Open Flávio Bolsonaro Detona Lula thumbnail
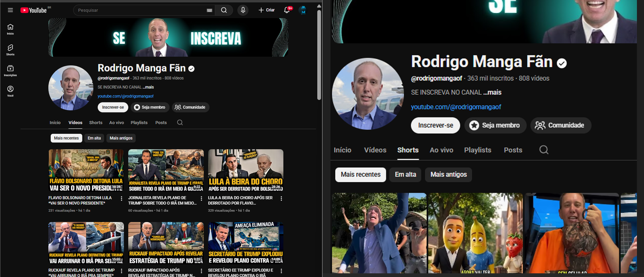 coord(86,170)
